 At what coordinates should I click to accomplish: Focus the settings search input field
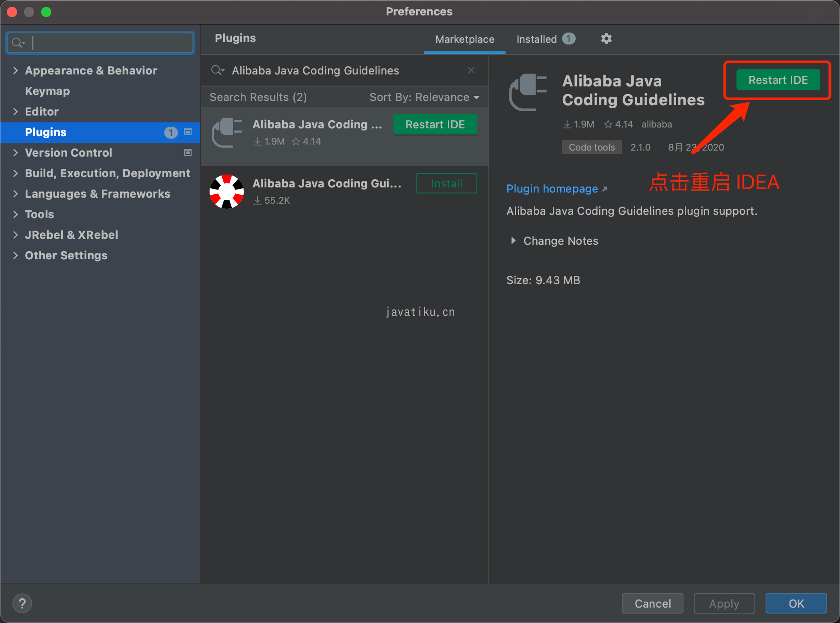pos(100,42)
